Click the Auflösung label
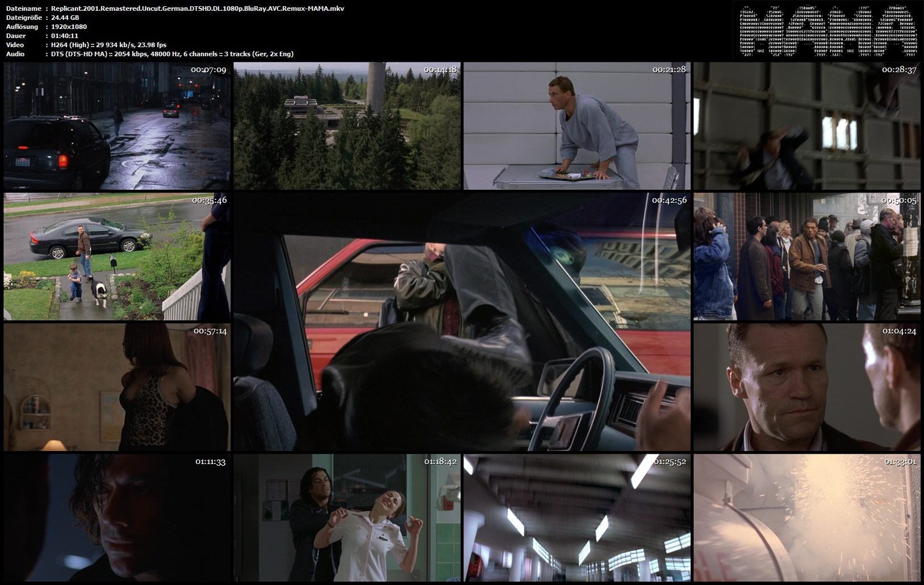The width and height of the screenshot is (924, 585). (x=22, y=27)
